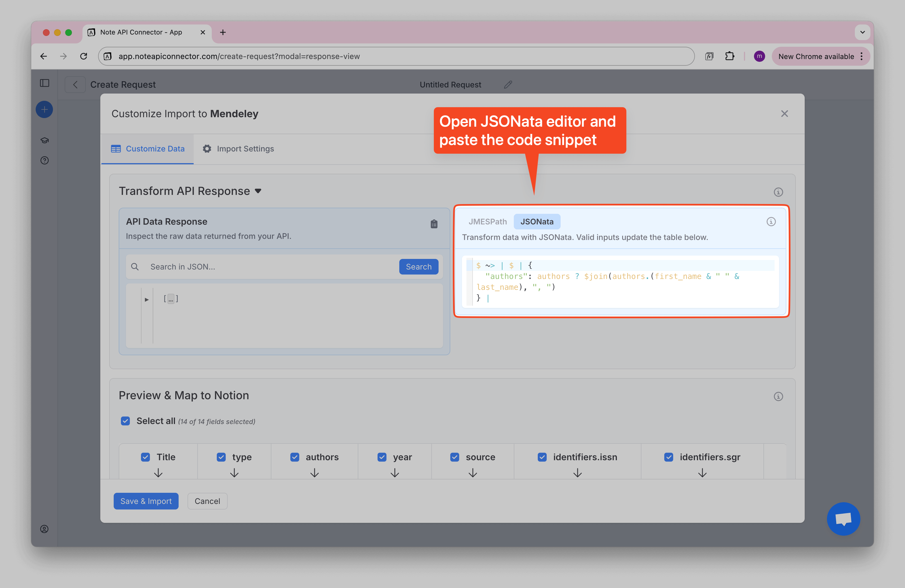Uncheck the authors field checkbox
Screen dimensions: 905x588
[295, 457]
